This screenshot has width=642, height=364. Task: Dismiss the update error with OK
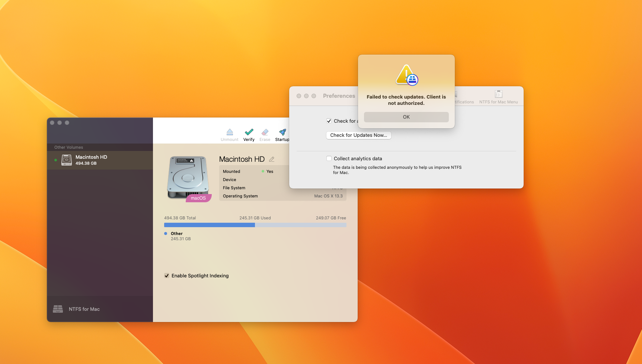pyautogui.click(x=406, y=117)
